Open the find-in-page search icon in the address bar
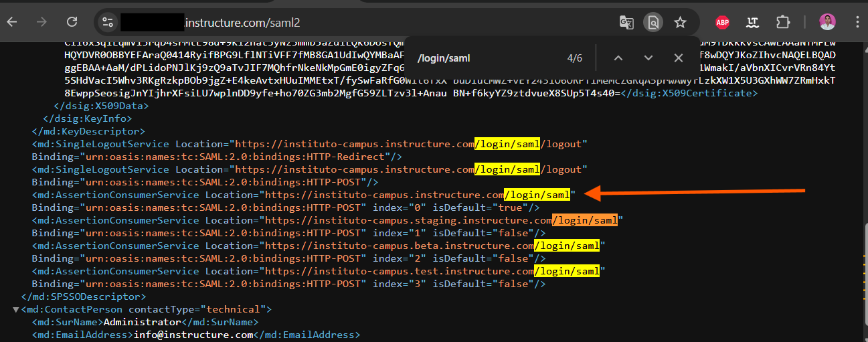The width and height of the screenshot is (868, 342). [653, 22]
